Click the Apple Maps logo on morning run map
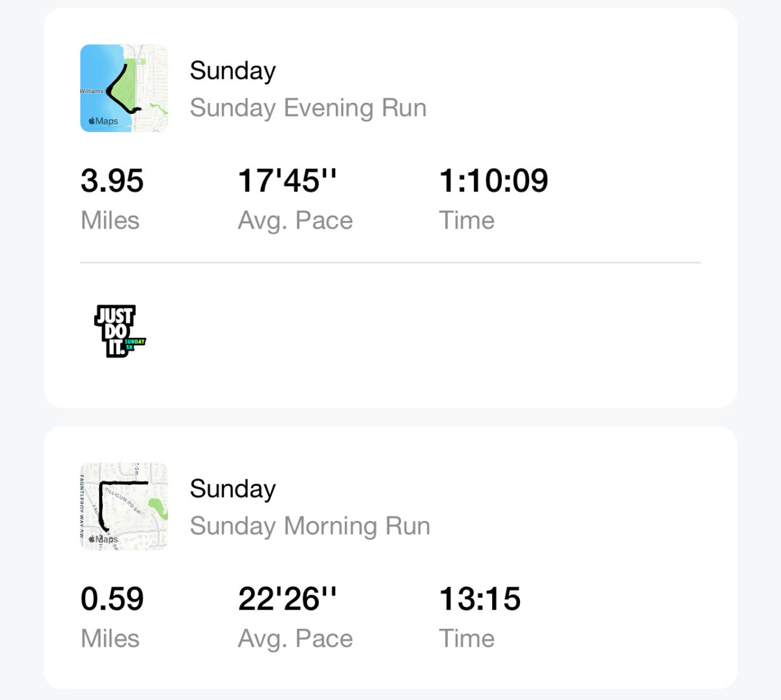 point(103,539)
